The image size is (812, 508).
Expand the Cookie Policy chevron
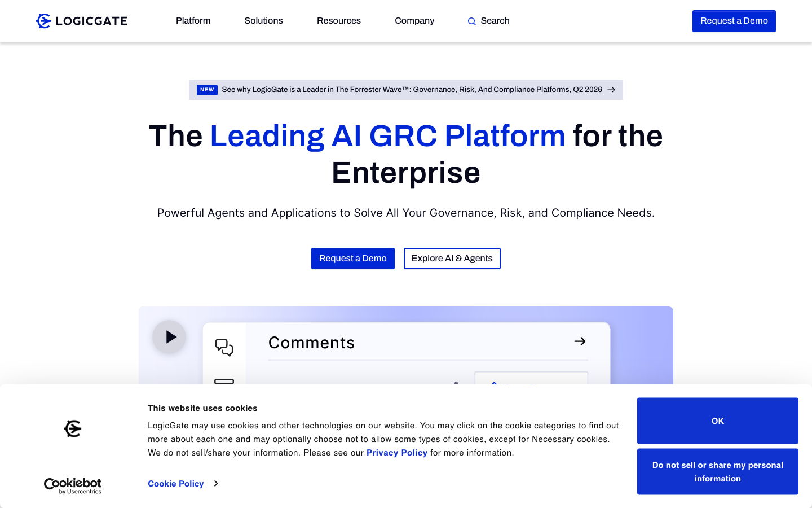point(216,484)
